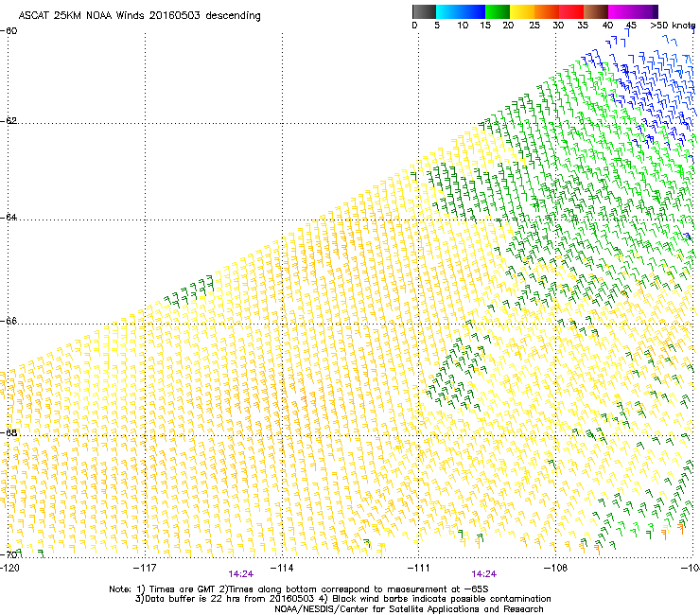This screenshot has width=700, height=615.
Task: Select the brown 35-40 knots color band
Action: [x=596, y=11]
